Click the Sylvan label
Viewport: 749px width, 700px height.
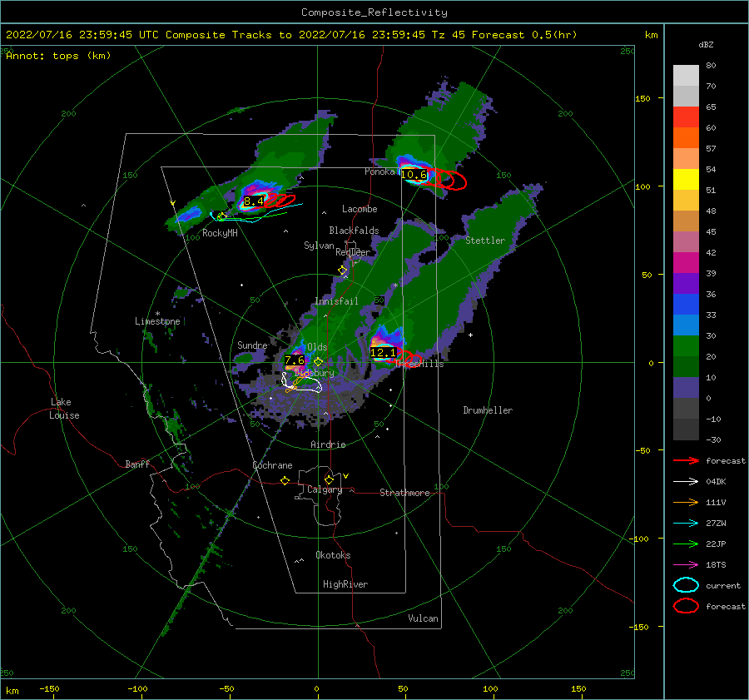[319, 246]
